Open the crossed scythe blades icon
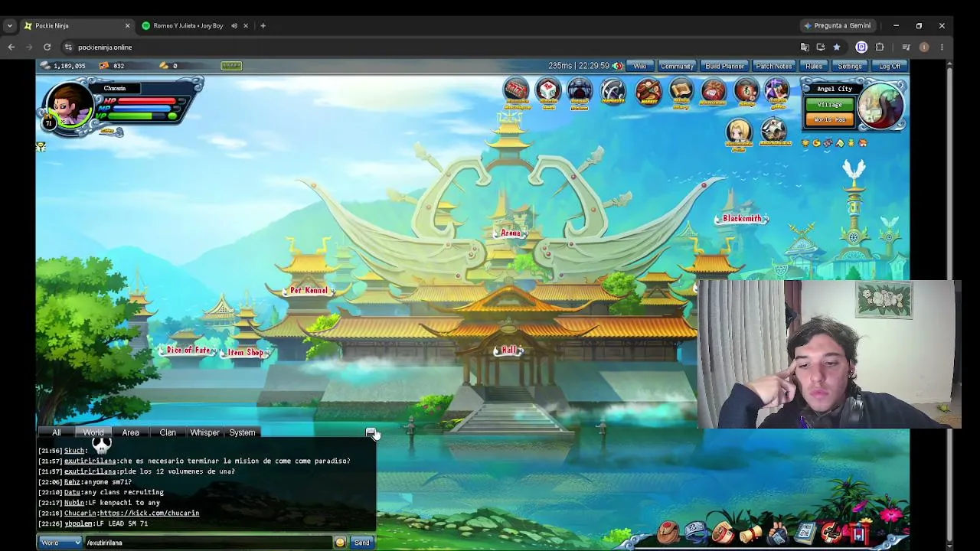Viewport: 980px width, 551px height. 612,91
